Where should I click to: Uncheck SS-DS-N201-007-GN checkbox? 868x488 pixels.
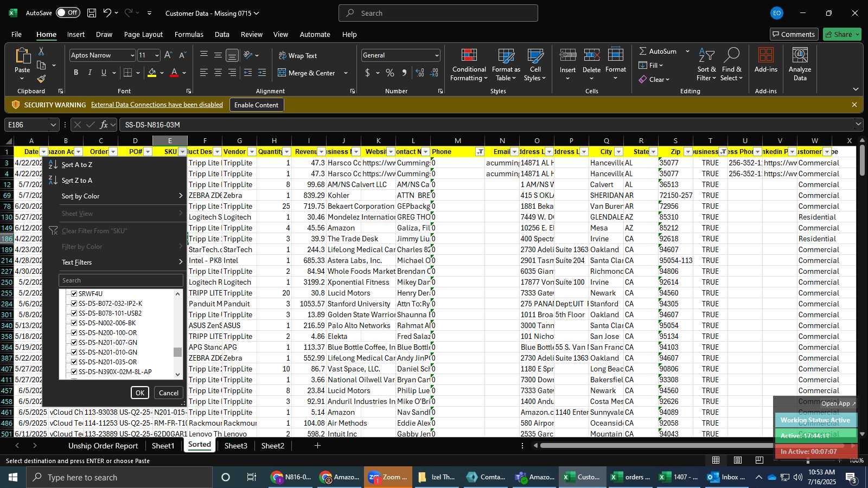[74, 342]
